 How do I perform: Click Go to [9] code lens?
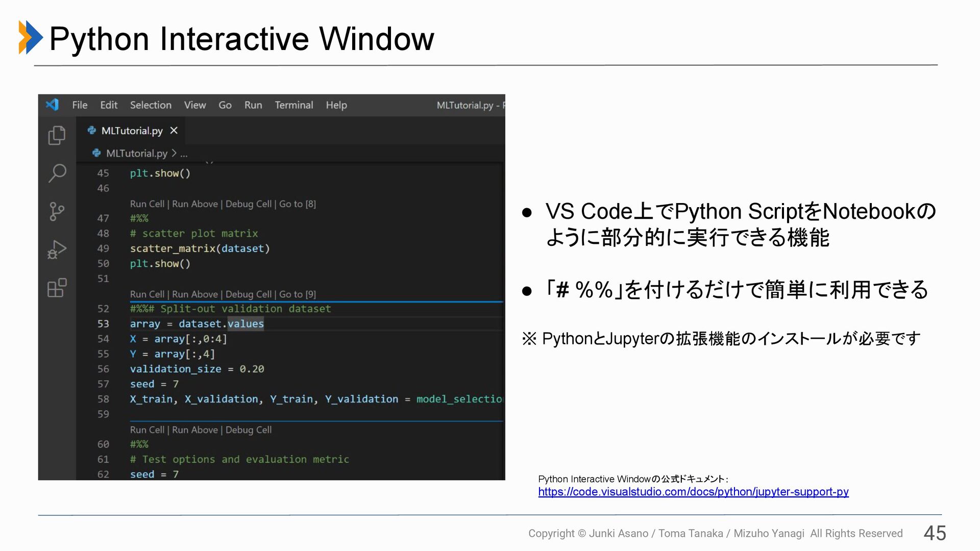click(297, 294)
